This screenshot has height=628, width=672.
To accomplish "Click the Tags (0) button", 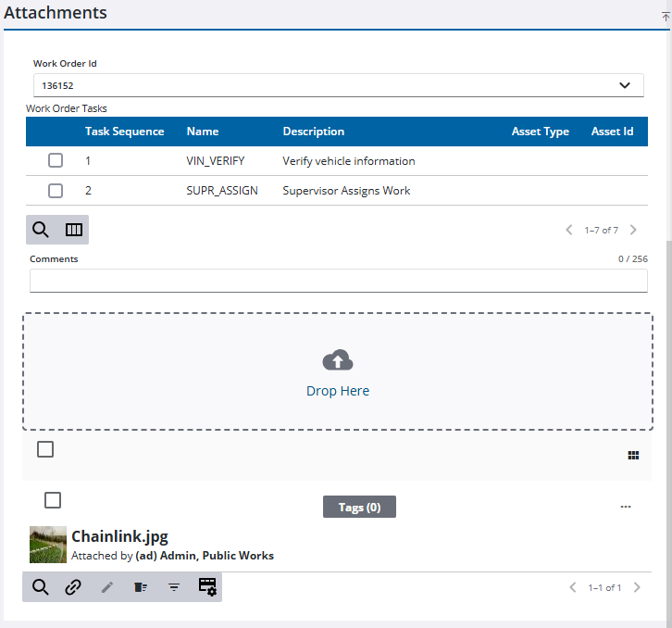I will tap(359, 507).
